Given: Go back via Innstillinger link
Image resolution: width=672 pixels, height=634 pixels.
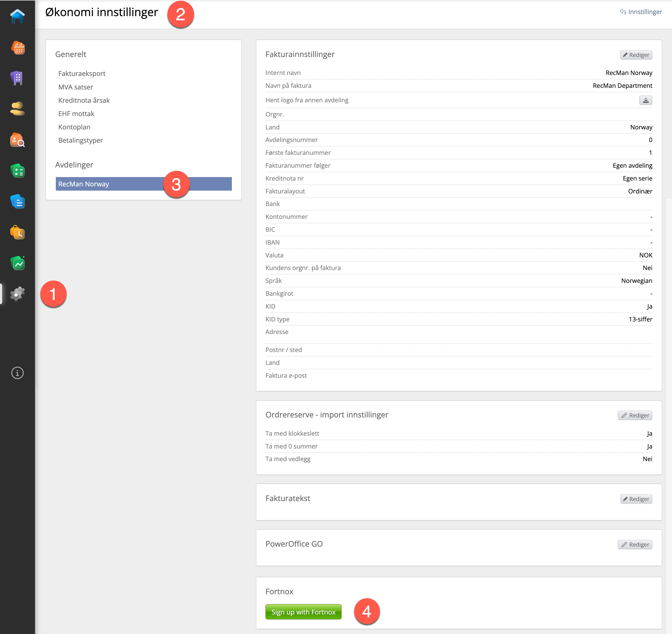Looking at the screenshot, I should 640,12.
